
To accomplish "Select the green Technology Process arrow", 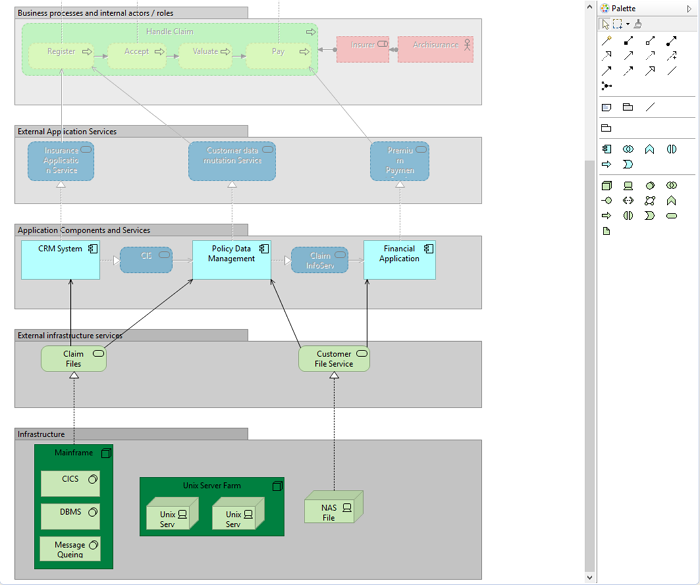I will [606, 216].
